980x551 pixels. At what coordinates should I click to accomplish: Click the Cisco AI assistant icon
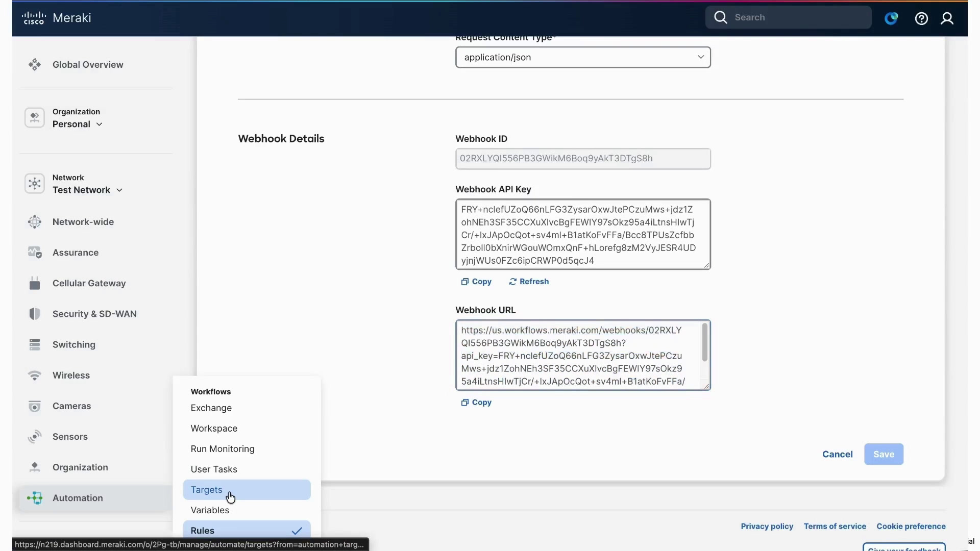tap(891, 18)
